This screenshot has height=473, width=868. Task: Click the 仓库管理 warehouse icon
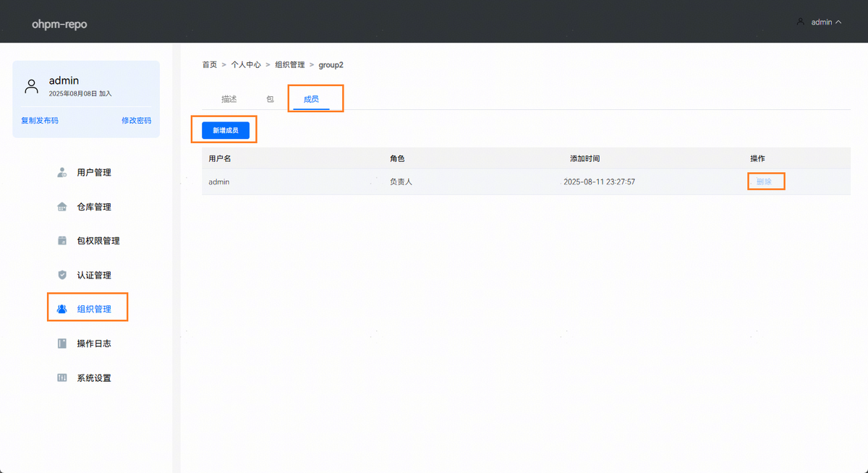pos(62,207)
